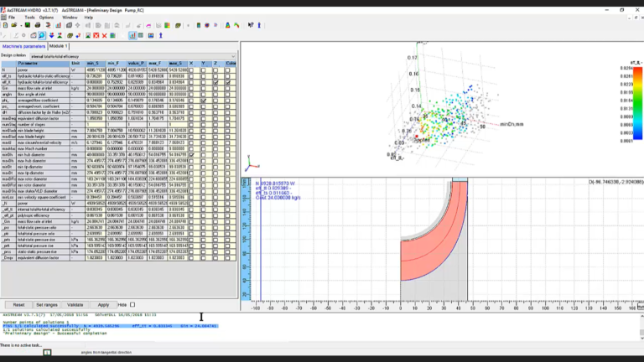
Task: Open the Design criterion dropdown
Action: pos(133,56)
